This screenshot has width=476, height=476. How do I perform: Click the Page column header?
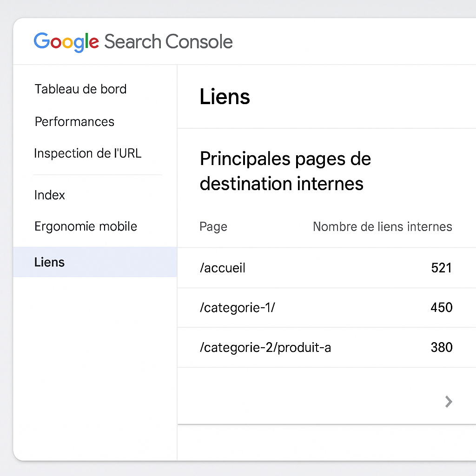point(213,227)
